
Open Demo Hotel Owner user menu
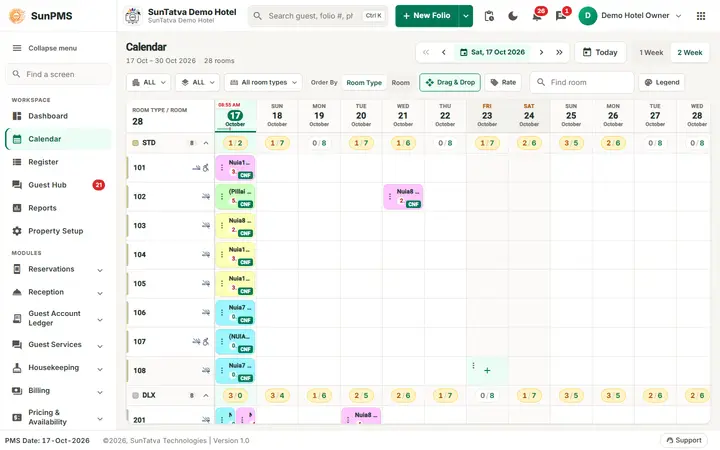630,16
